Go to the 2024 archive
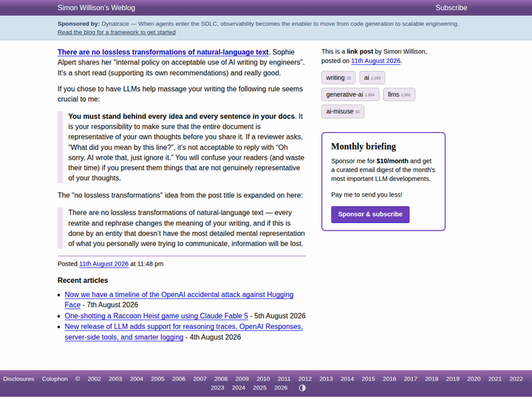Viewport: 532px width, 399px height. [239, 388]
